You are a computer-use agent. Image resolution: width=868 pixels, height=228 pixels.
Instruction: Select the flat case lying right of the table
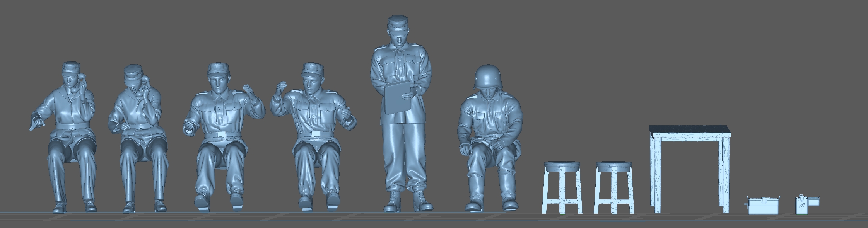pyautogui.click(x=762, y=206)
